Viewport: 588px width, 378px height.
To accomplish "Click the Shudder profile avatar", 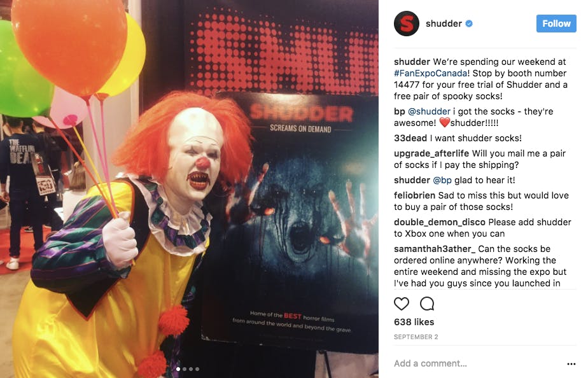I will 407,24.
